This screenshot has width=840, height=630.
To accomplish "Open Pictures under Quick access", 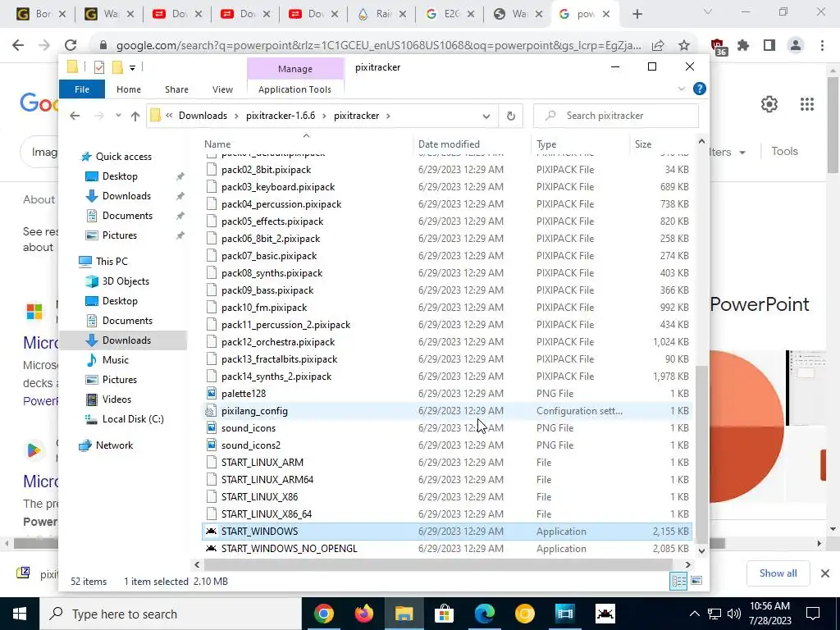I will (120, 235).
